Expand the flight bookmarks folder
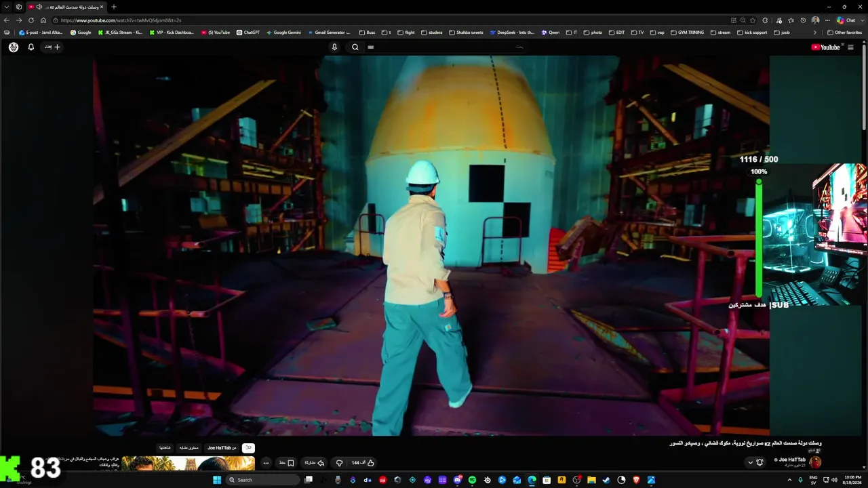 click(406, 33)
